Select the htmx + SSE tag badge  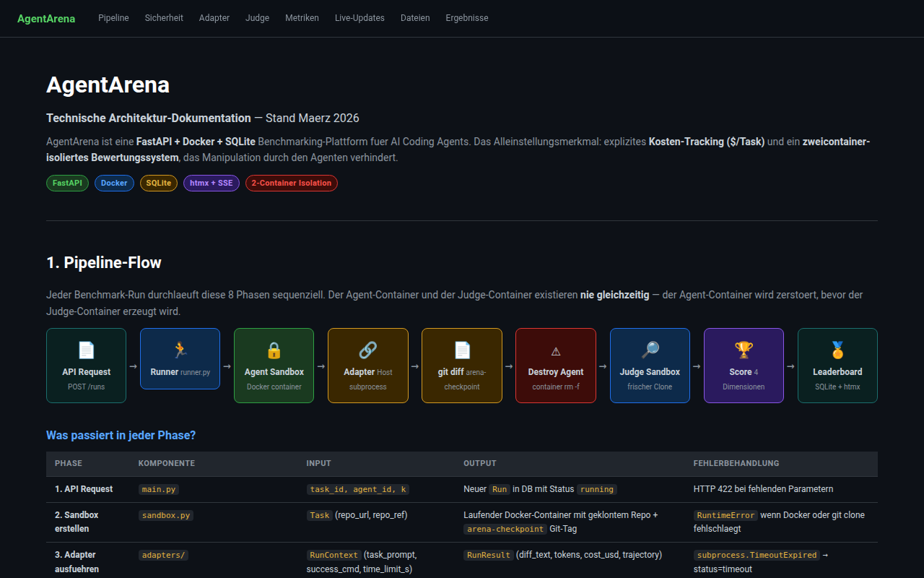tap(212, 183)
